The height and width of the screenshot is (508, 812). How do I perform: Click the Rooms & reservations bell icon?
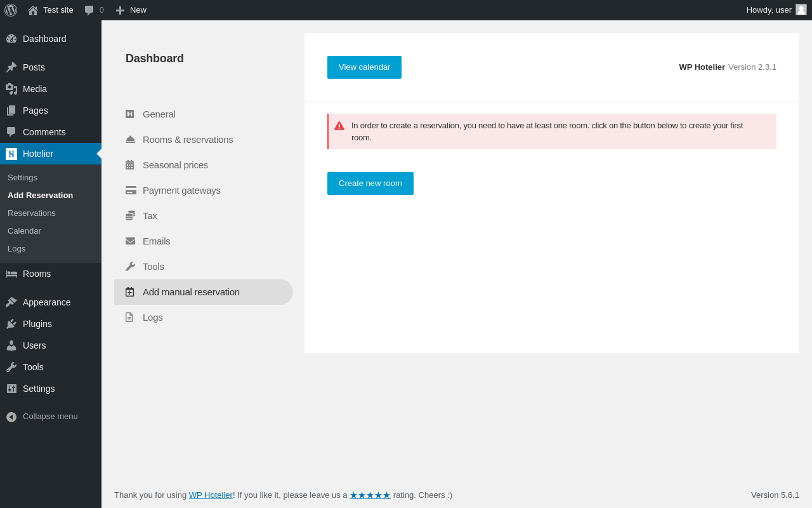coord(130,140)
